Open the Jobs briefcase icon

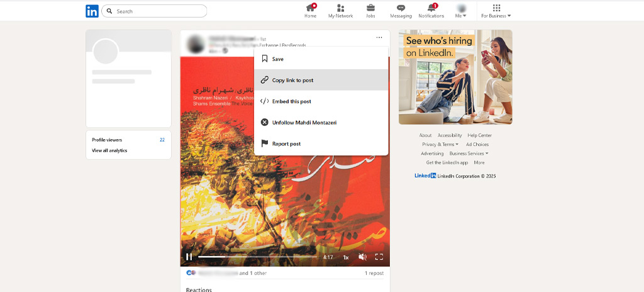[x=370, y=8]
